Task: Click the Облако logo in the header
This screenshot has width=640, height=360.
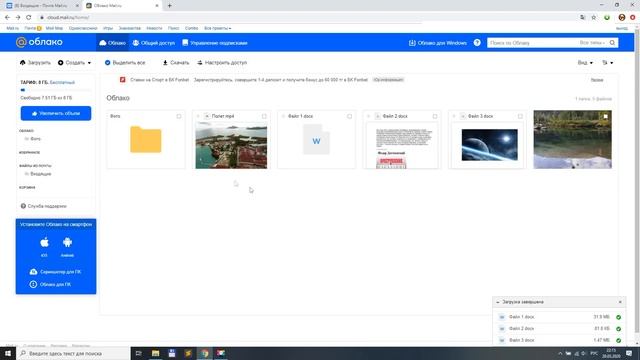Action: pos(39,42)
